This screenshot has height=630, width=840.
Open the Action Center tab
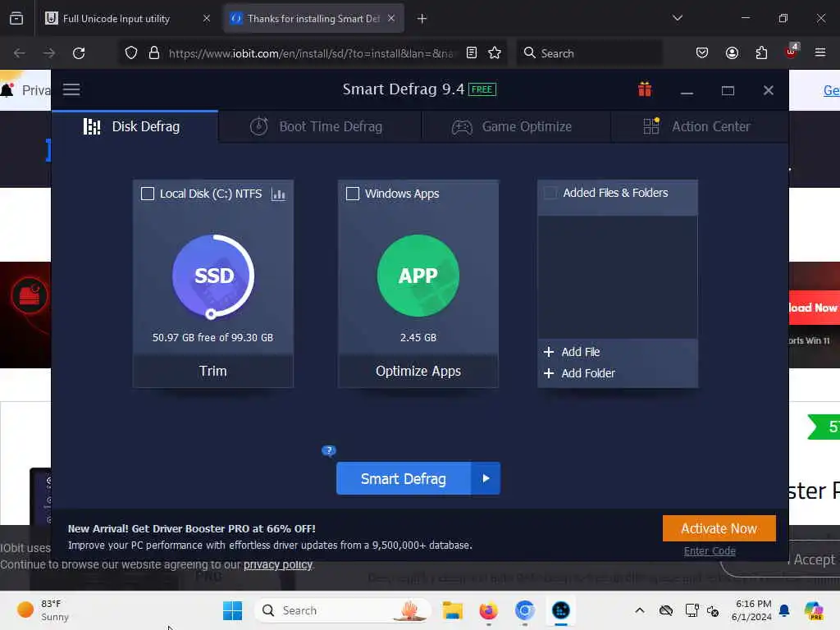tap(700, 126)
